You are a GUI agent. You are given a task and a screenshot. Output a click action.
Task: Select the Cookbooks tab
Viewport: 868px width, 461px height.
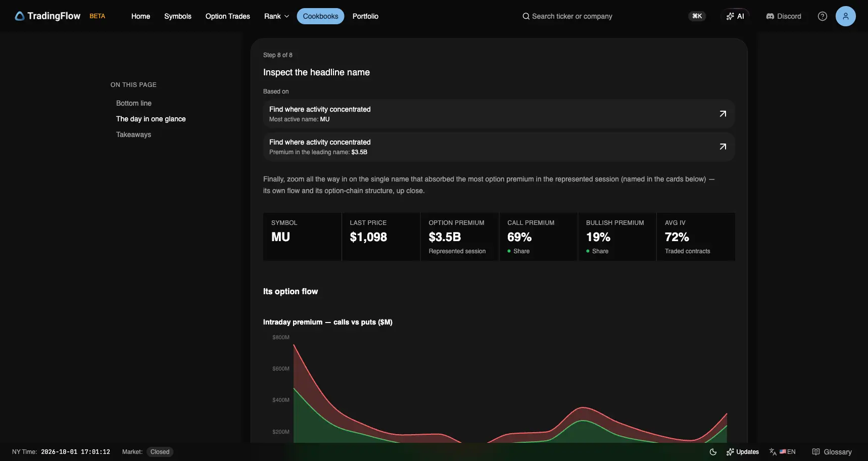[320, 16]
